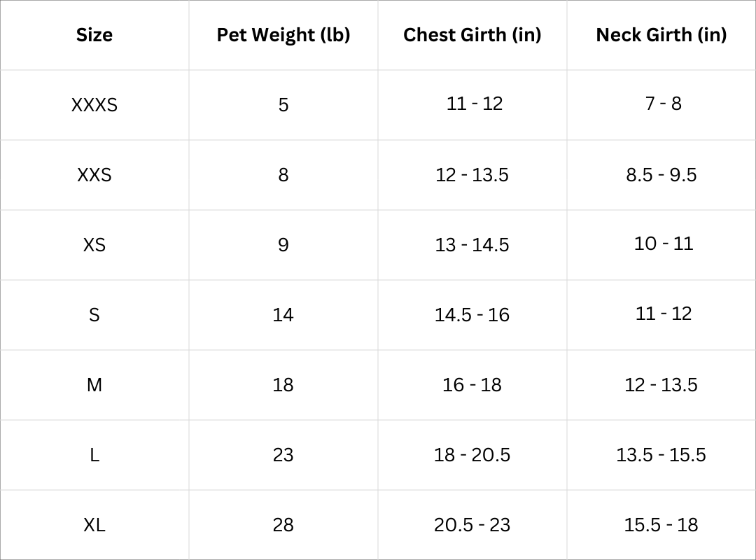The height and width of the screenshot is (560, 756).
Task: Select the XXS size cell
Action: pyautogui.click(x=94, y=175)
